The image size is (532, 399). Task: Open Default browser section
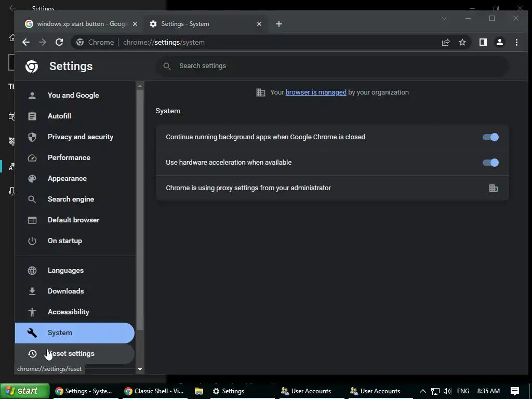[75, 220]
